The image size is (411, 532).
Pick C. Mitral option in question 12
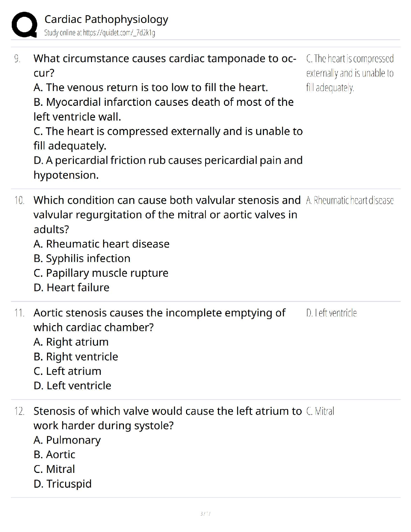(x=54, y=469)
